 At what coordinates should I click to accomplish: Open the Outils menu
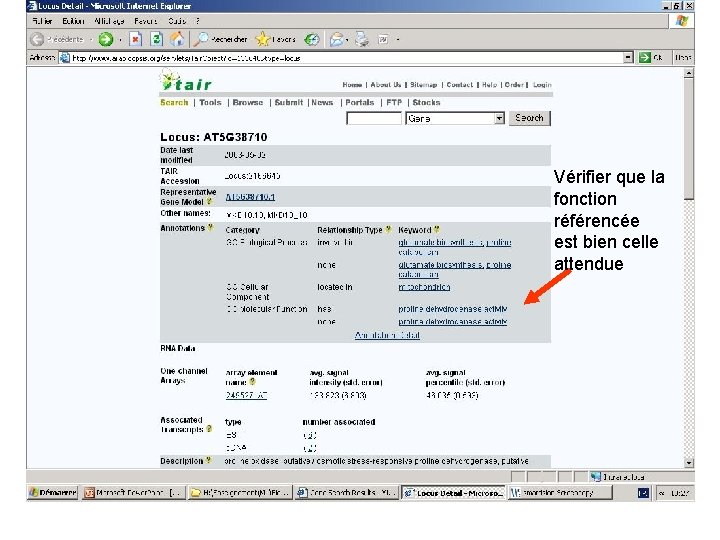coord(177,21)
